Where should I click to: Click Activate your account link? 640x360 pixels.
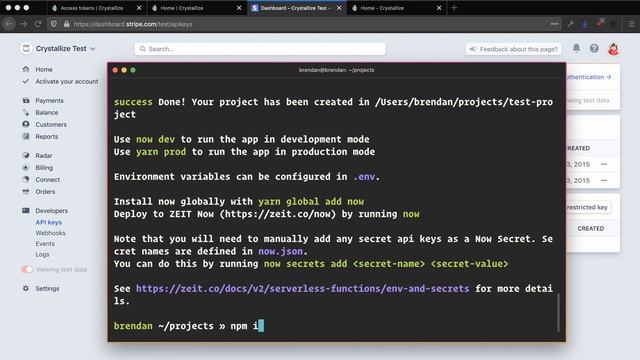point(67,81)
